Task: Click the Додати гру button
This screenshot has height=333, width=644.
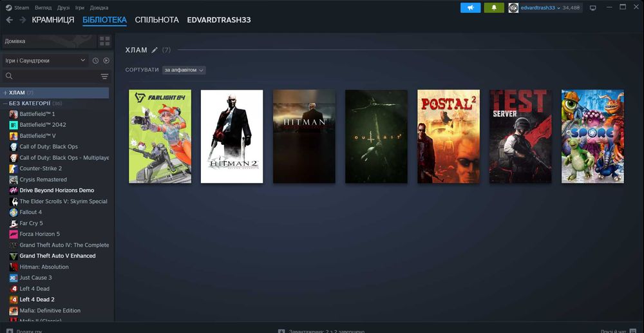Action: tap(24, 331)
